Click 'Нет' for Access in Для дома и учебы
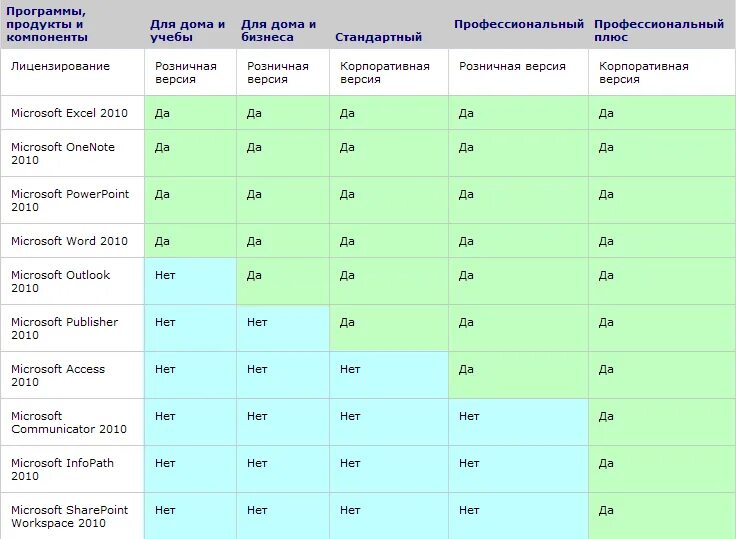 (x=165, y=369)
